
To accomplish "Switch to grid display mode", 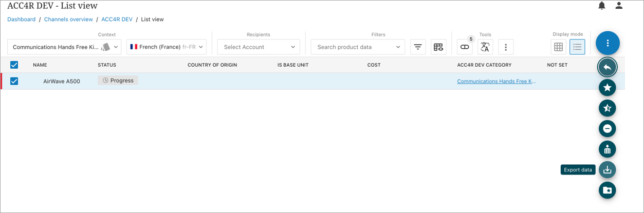I will click(558, 47).
